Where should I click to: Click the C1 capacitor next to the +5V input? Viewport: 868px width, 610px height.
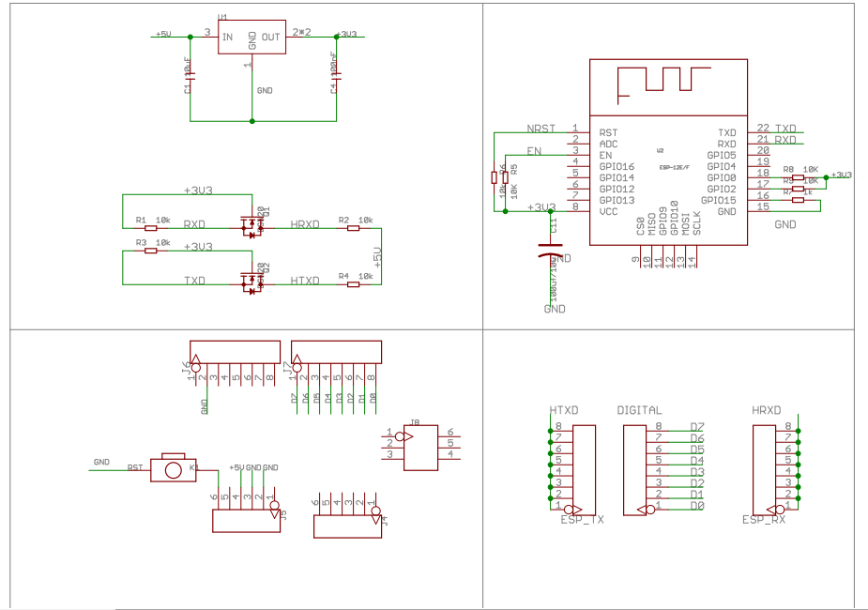tap(190, 74)
